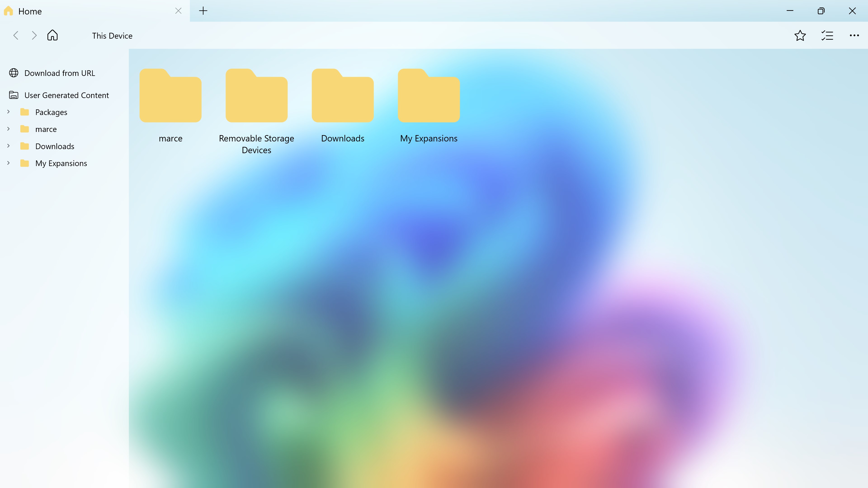The height and width of the screenshot is (488, 868).
Task: Toggle the multi-select checklist icon
Action: tap(827, 35)
